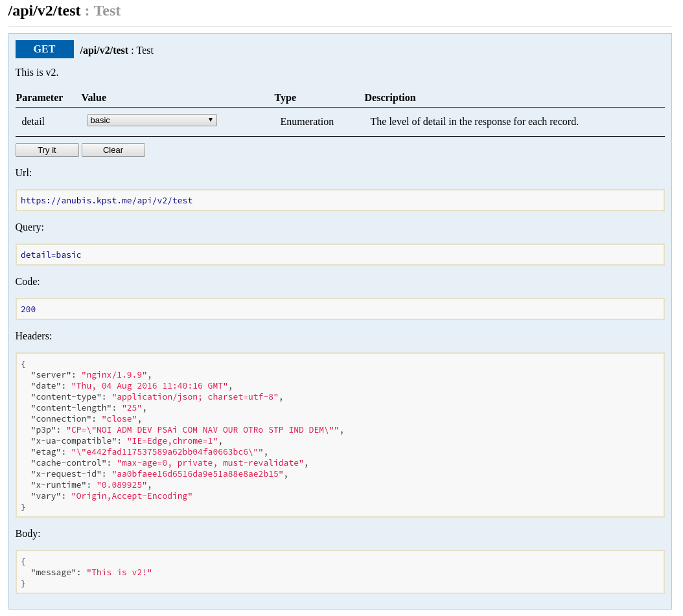Click the x-runtime value "0.089925"

[122, 485]
